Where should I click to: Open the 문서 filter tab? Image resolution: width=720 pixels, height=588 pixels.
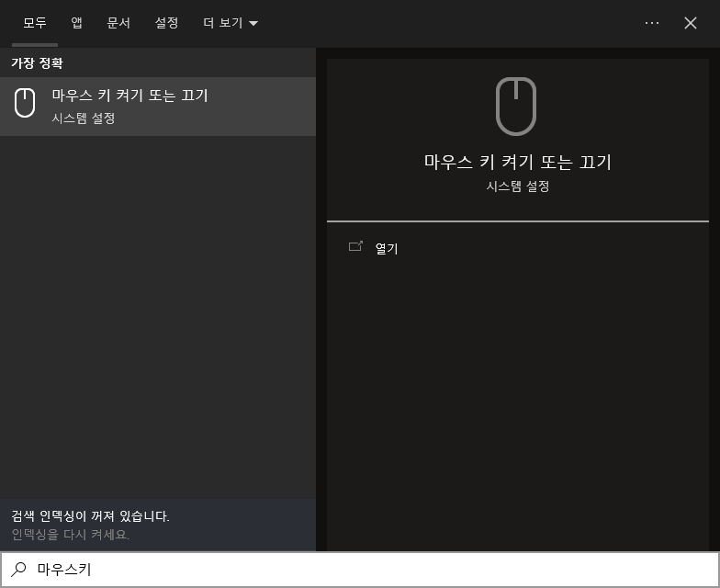click(118, 23)
